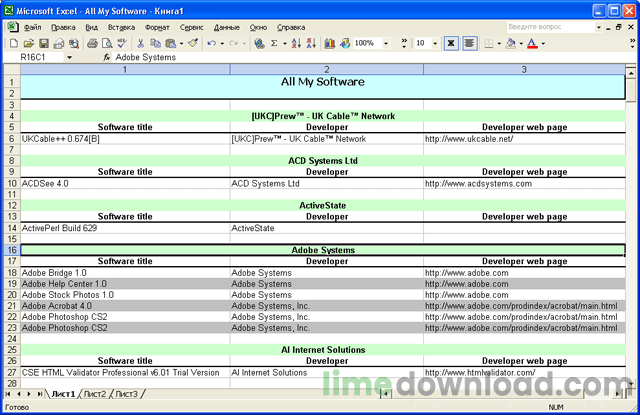Print with the printer icon
This screenshot has height=415, width=640.
point(92,43)
